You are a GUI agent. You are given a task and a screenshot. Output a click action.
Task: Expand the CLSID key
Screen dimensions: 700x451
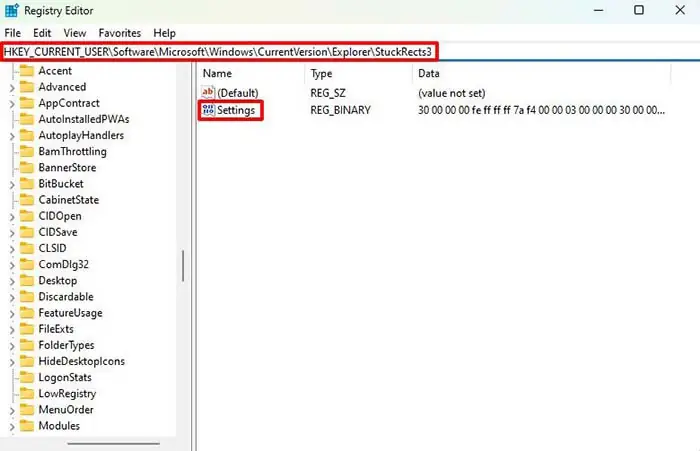pyautogui.click(x=12, y=249)
